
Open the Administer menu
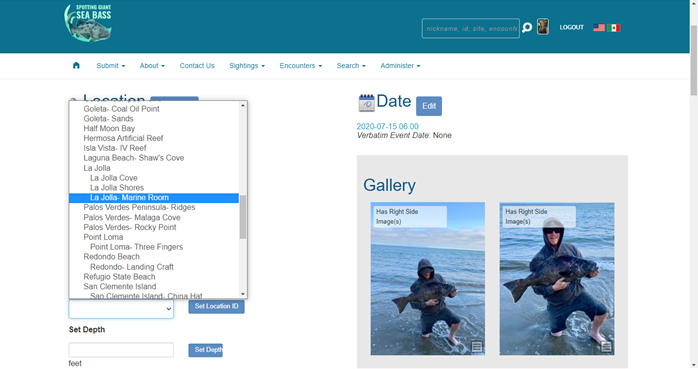click(400, 65)
